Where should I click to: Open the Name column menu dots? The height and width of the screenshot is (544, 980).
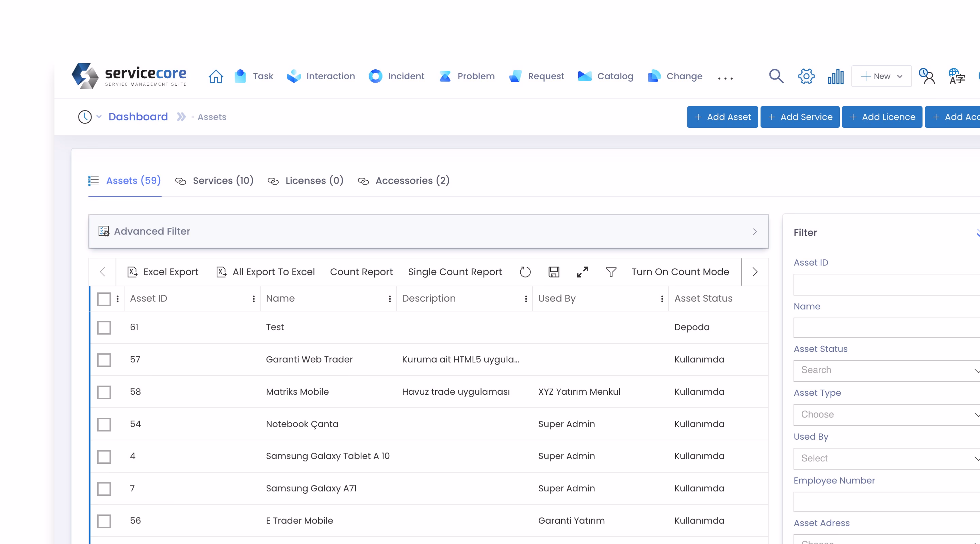pyautogui.click(x=390, y=299)
